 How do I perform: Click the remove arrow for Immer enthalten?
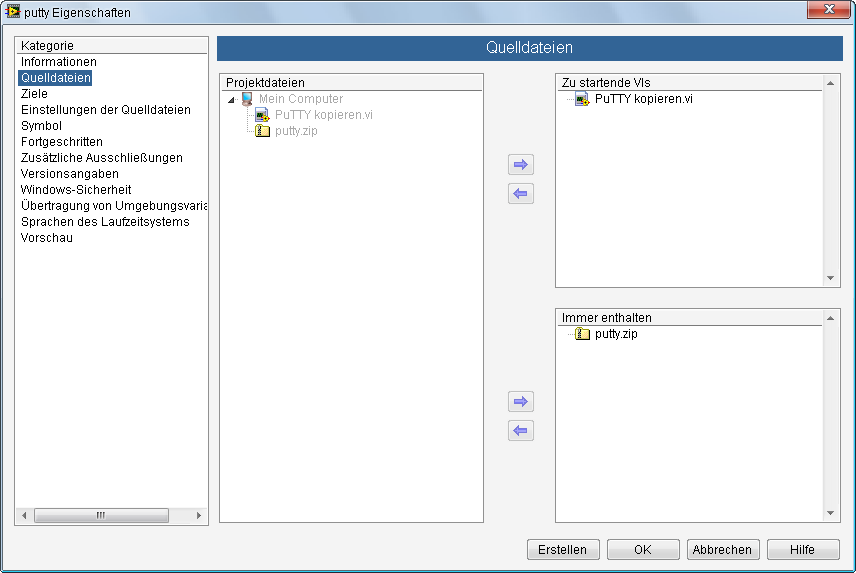coord(521,431)
